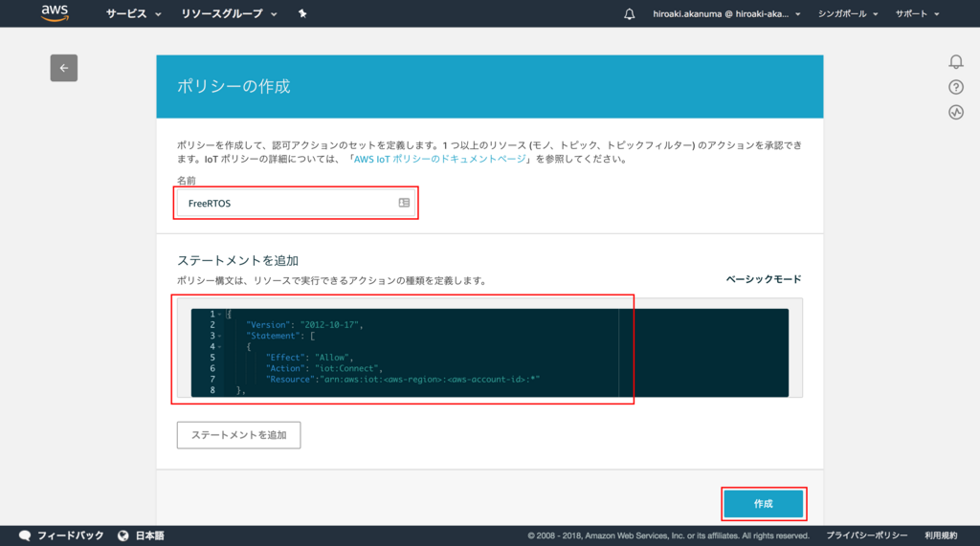Click the "Action": "iot:Connect" code line
The image size is (980, 546).
pyautogui.click(x=323, y=368)
